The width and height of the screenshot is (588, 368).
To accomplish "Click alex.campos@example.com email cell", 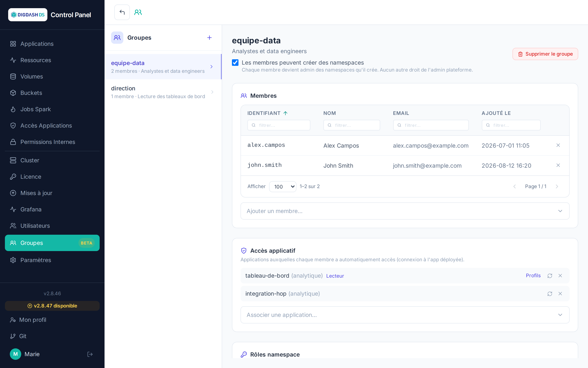I will tap(431, 146).
